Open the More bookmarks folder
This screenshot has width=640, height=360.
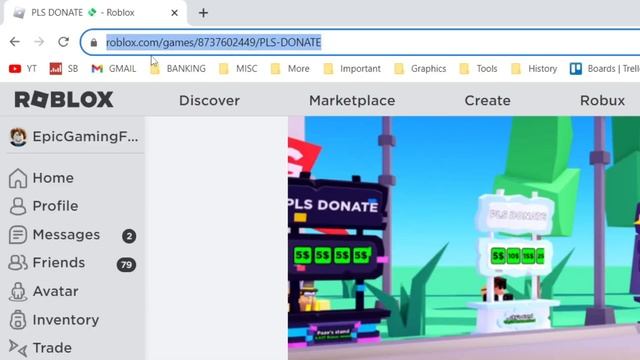(x=290, y=69)
